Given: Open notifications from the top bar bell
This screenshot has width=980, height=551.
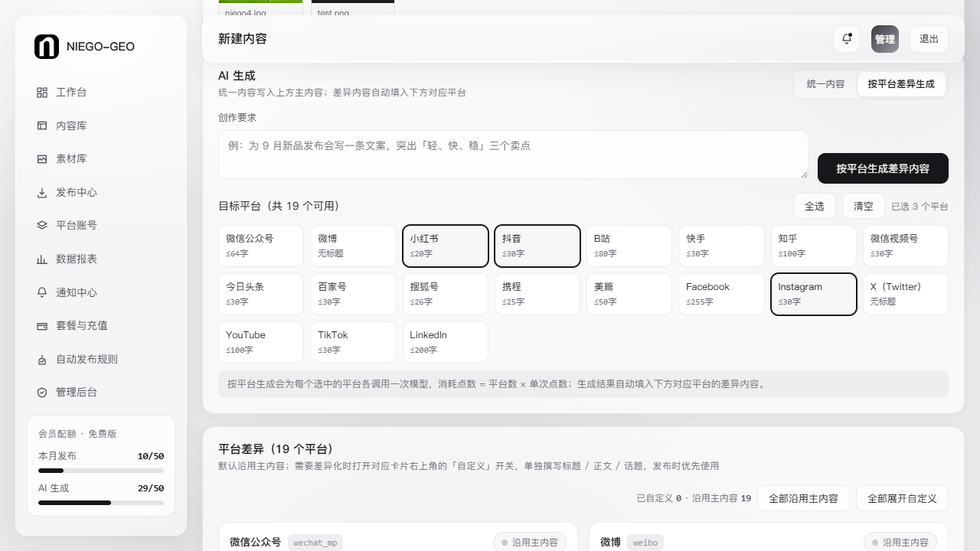Looking at the screenshot, I should (847, 39).
